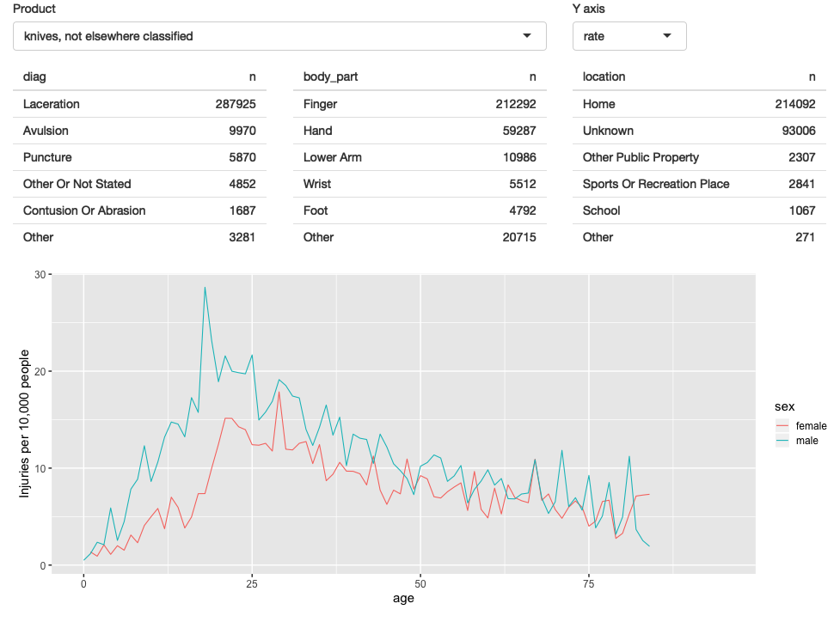Click the age x-axis title
The height and width of the screenshot is (628, 840).
pos(403,599)
